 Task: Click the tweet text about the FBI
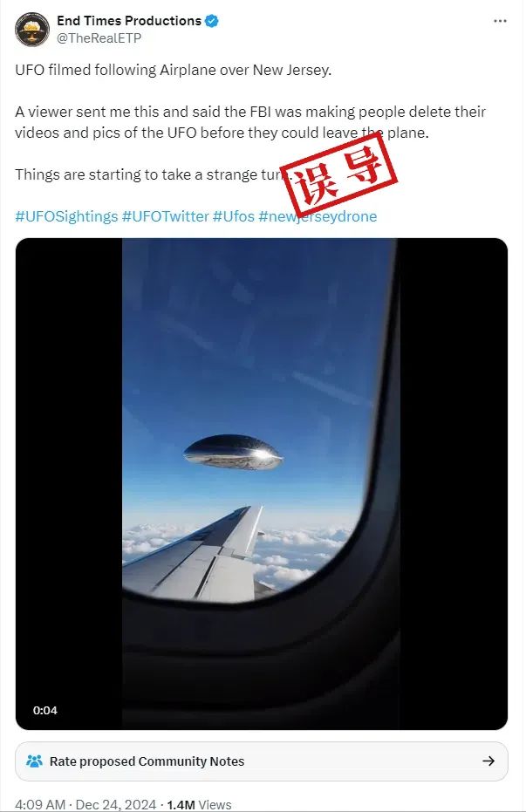(250, 122)
